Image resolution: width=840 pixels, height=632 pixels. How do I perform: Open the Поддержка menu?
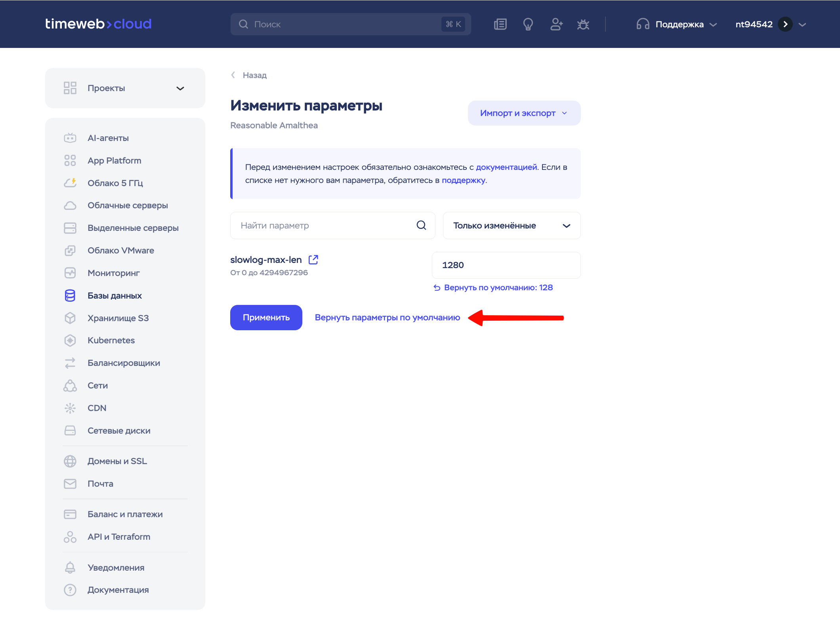(677, 25)
